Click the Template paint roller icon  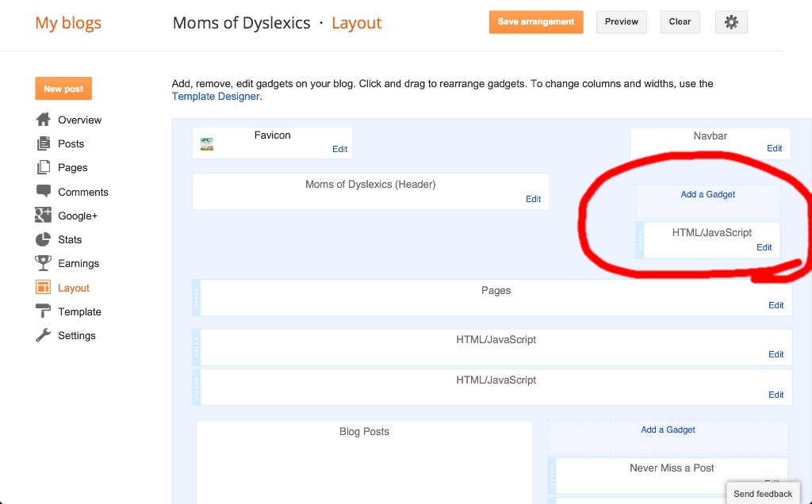43,311
